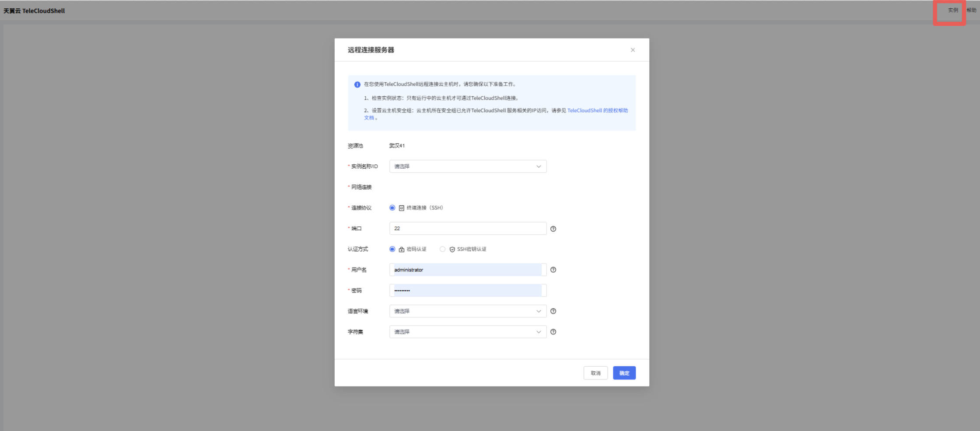Viewport: 980px width, 431px height.
Task: Select 终端连接 (SSH) protocol radio
Action: click(392, 208)
